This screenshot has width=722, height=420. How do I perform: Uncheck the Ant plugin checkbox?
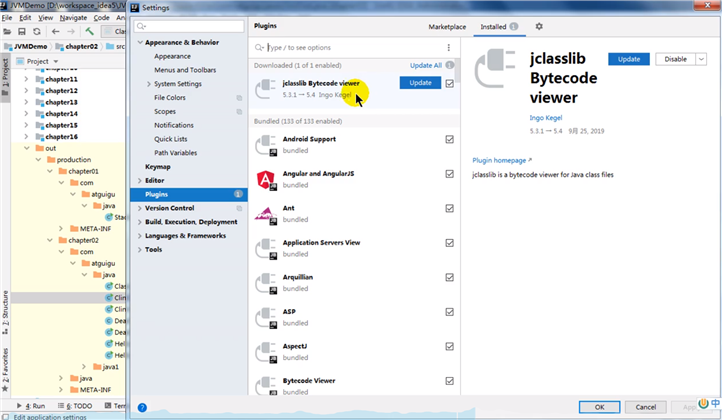point(449,208)
